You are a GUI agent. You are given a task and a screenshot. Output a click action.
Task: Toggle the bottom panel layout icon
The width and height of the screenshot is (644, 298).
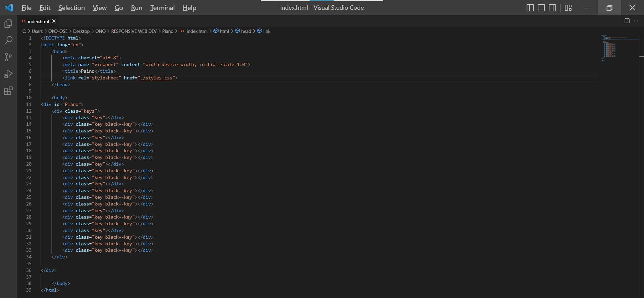541,8
